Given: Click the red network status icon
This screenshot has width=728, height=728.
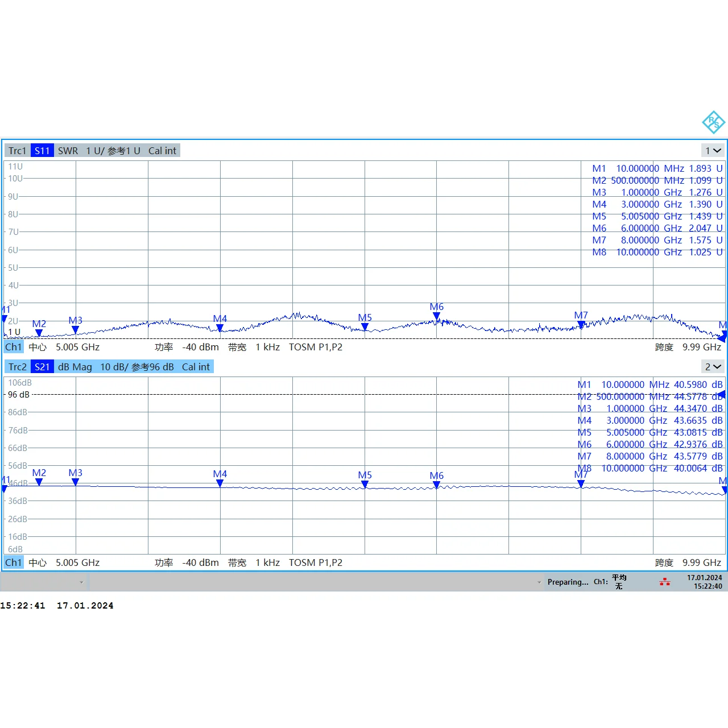Looking at the screenshot, I should (x=664, y=582).
